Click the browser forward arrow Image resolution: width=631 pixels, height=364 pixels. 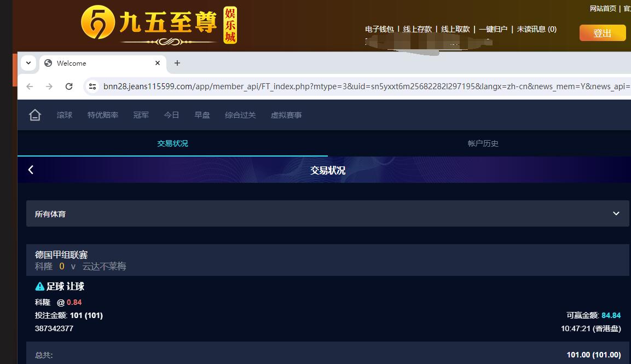pyautogui.click(x=49, y=86)
